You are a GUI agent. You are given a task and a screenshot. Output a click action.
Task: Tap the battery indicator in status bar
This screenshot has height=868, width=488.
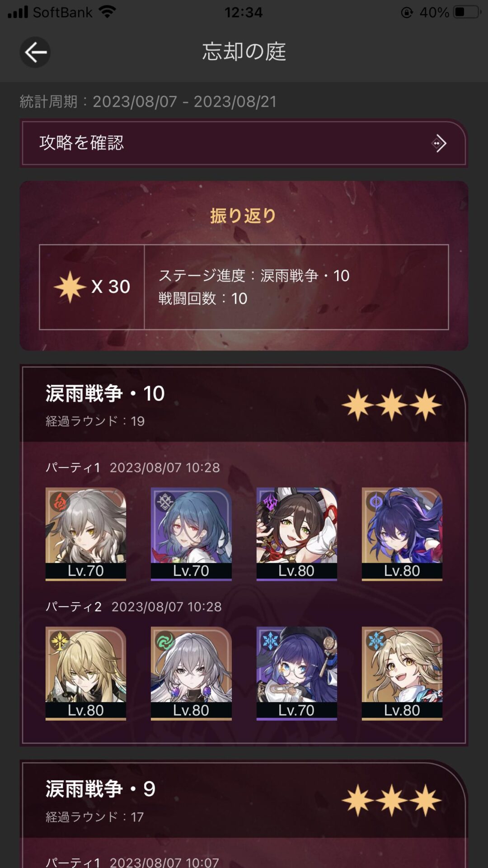click(467, 12)
